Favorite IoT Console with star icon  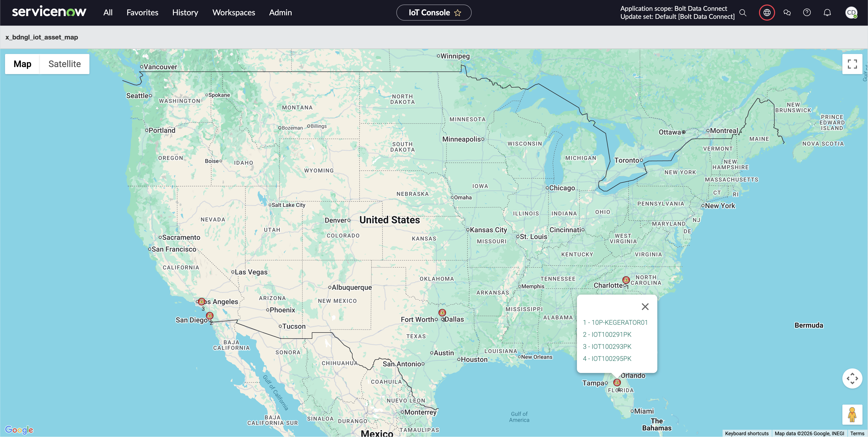coord(457,13)
